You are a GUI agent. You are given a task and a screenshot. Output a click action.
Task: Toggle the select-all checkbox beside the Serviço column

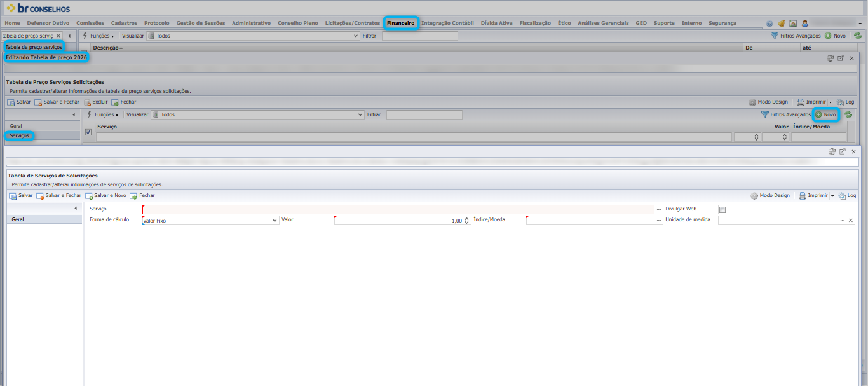tap(88, 132)
